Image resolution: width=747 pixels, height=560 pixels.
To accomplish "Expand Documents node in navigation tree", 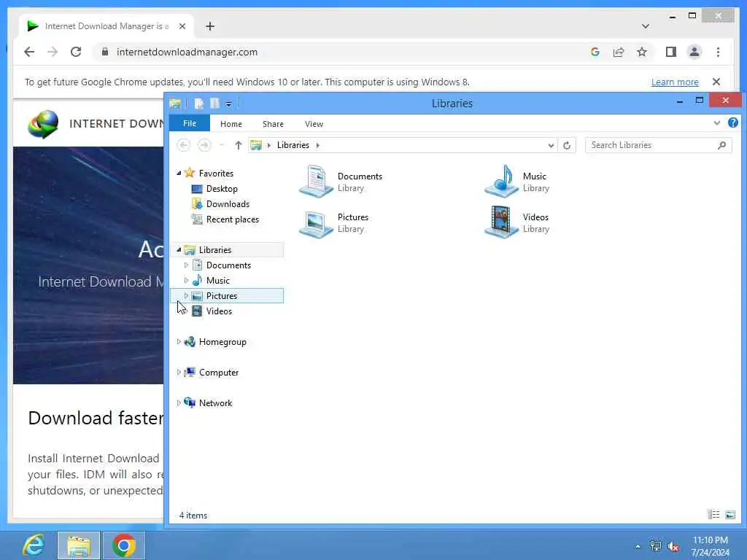I will [186, 265].
